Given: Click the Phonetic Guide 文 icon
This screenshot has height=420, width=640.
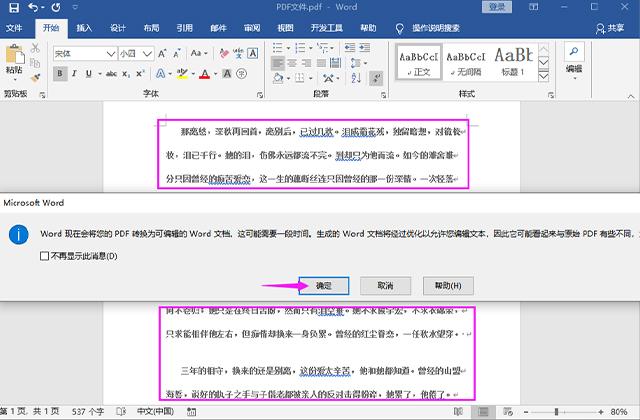Looking at the screenshot, I should point(238,53).
